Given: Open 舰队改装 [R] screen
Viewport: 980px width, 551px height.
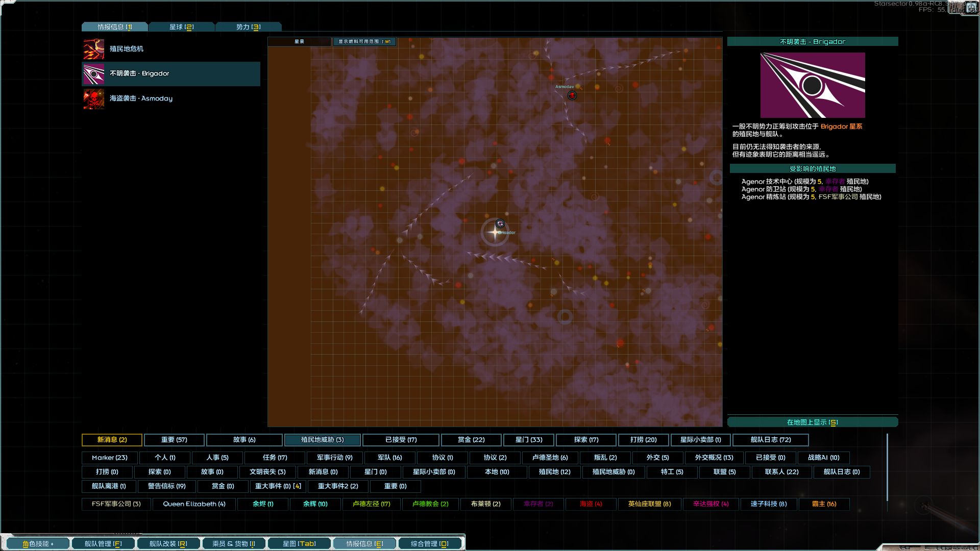Looking at the screenshot, I should (x=168, y=544).
